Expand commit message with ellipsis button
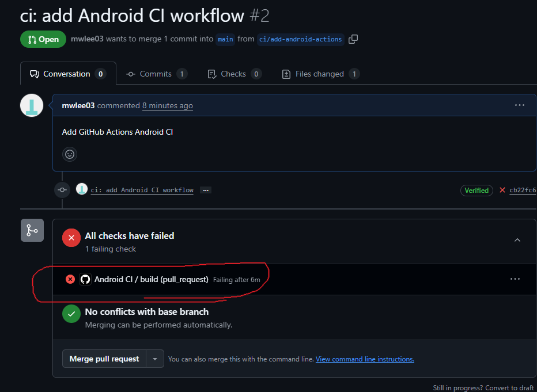Screen dimensions: 537x392 pyautogui.click(x=206, y=190)
